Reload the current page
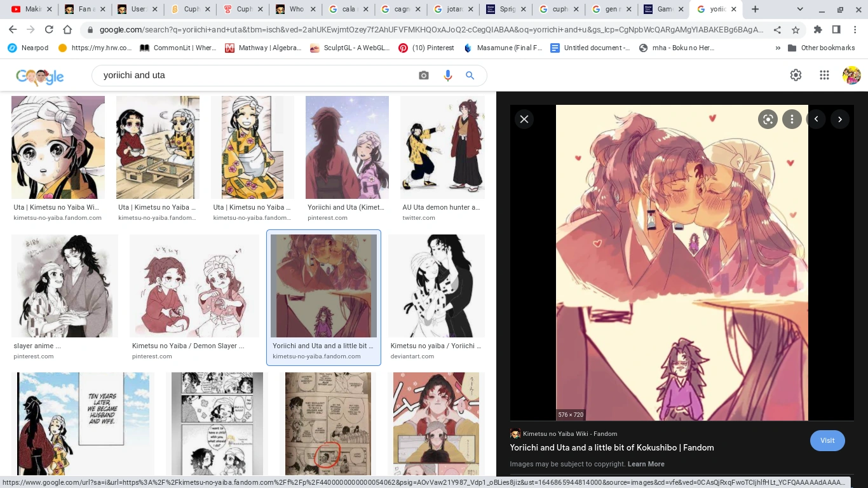 click(x=49, y=29)
